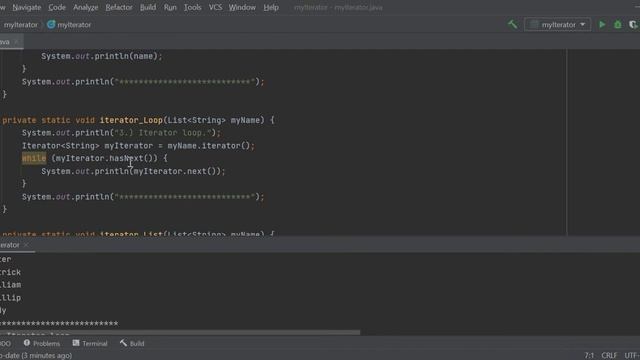Open the Terminal tool window

point(90,344)
